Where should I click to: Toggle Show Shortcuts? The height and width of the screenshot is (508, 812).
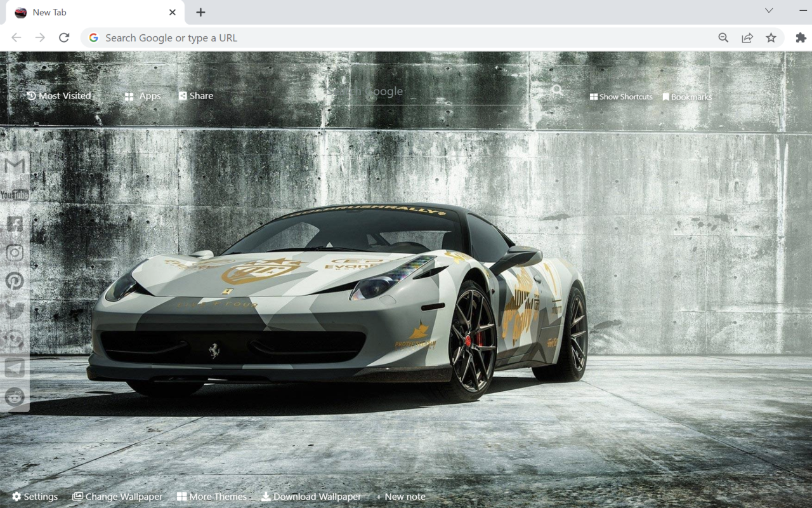coord(621,97)
